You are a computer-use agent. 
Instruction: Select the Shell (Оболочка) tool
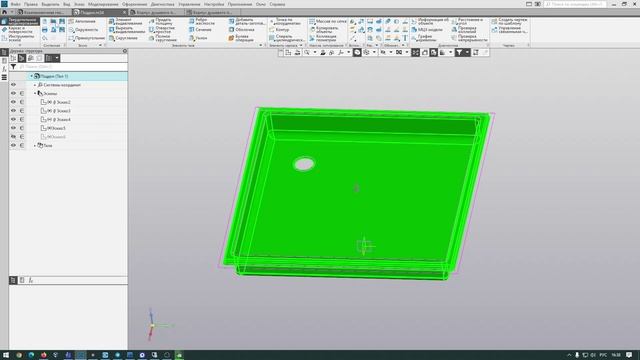(242, 30)
